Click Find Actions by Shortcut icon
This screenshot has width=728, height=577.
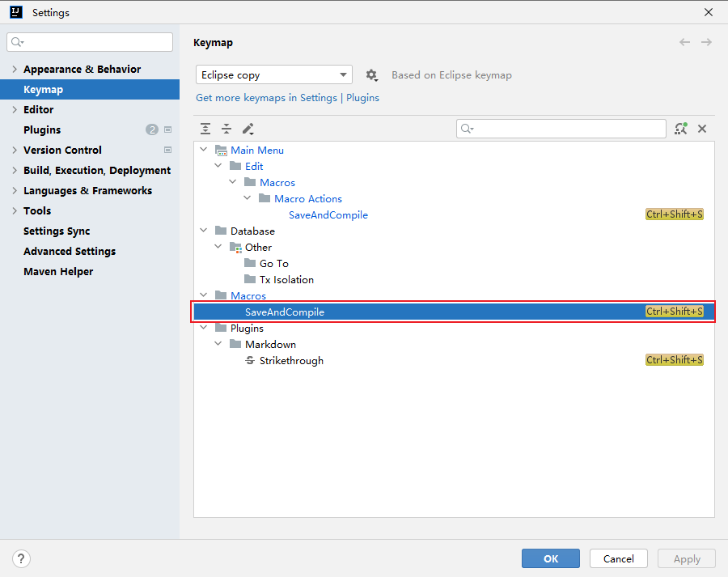681,129
